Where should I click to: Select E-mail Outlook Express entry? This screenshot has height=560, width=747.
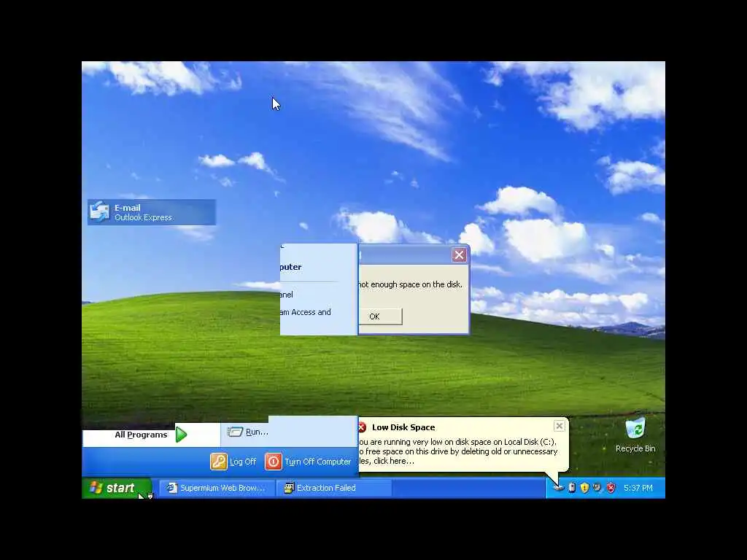point(152,212)
